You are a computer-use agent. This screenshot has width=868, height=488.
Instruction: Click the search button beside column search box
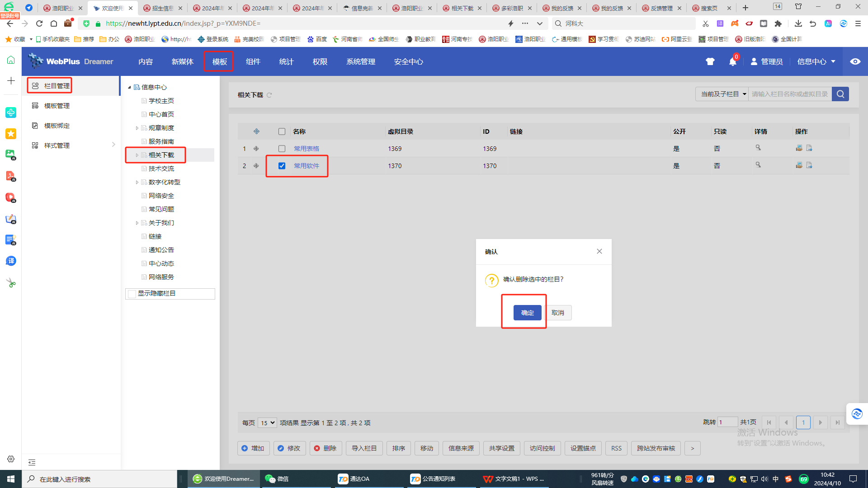coord(840,94)
